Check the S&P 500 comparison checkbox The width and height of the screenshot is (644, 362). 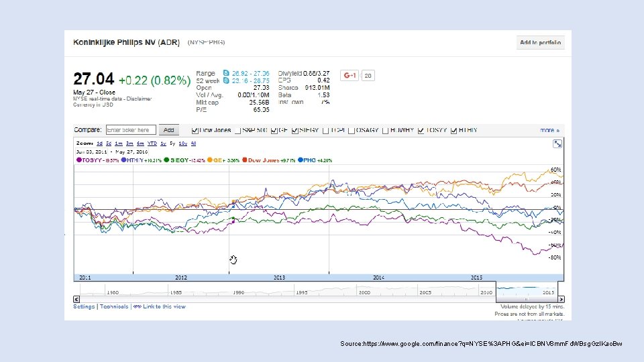[x=237, y=131]
